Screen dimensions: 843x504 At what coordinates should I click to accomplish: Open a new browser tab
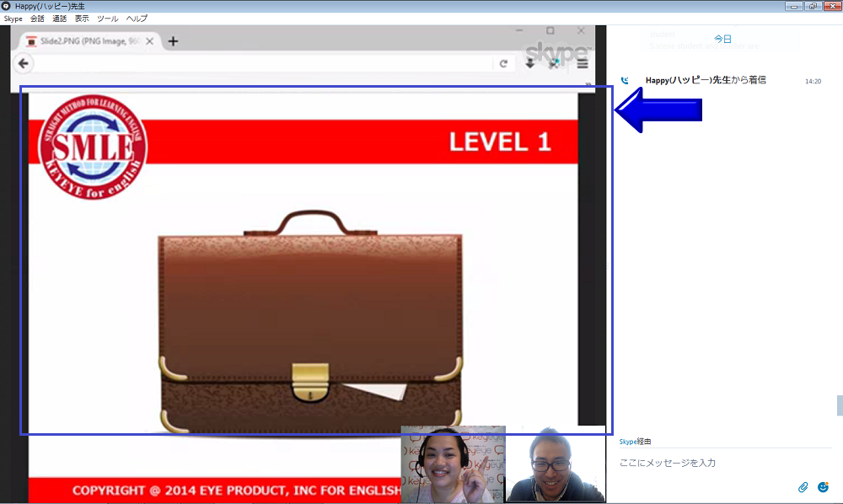173,41
